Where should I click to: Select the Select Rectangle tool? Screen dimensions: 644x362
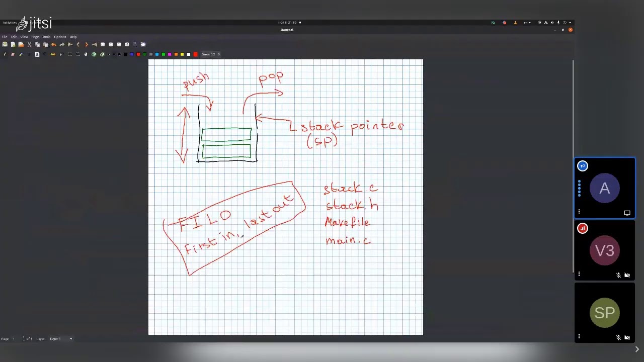70,54
